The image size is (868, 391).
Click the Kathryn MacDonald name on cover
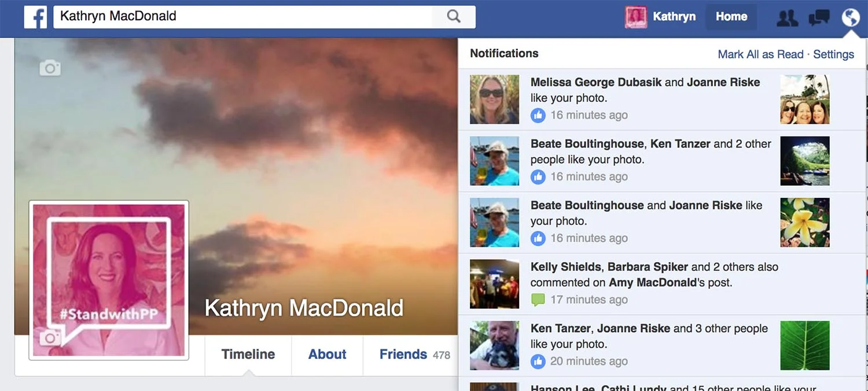coord(304,308)
